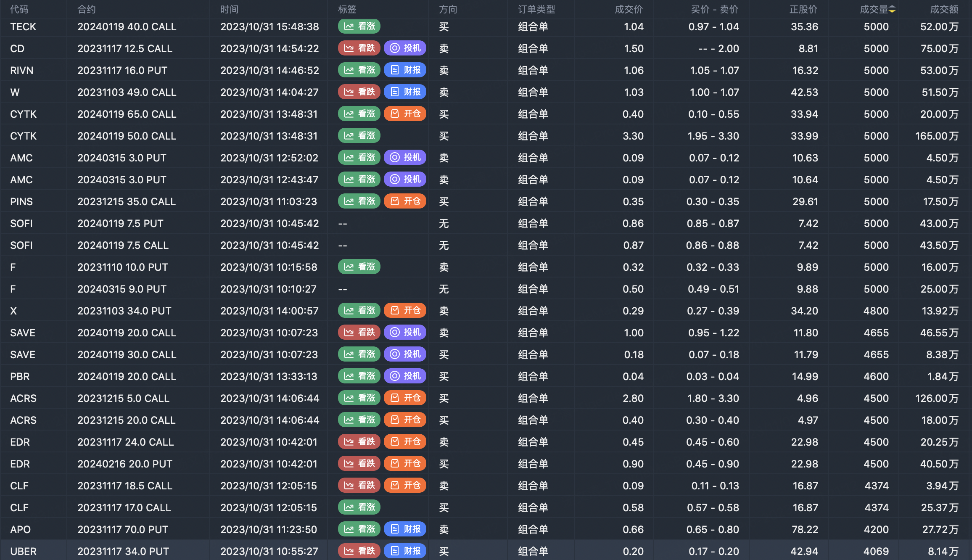Select the UBER ticker cell

(x=23, y=551)
